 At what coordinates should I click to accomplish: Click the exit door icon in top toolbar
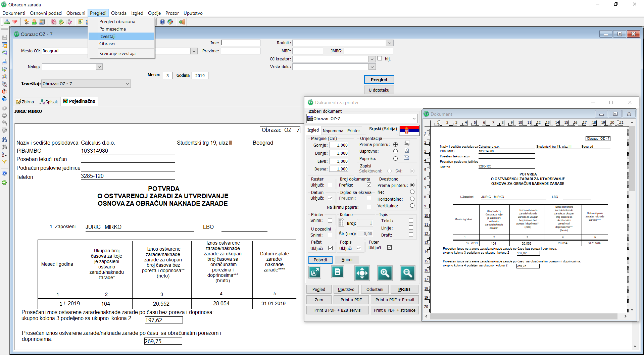[x=182, y=22]
